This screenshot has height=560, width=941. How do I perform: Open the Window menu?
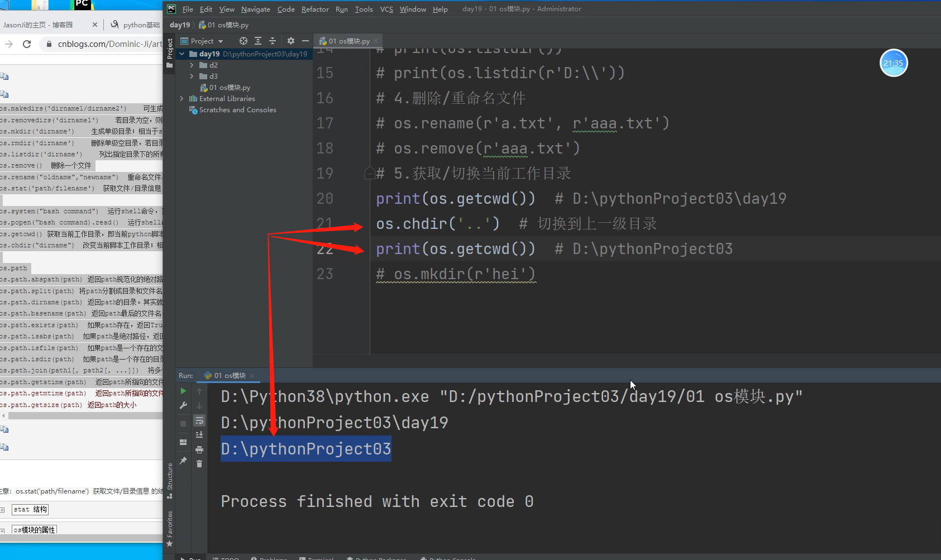coord(413,9)
